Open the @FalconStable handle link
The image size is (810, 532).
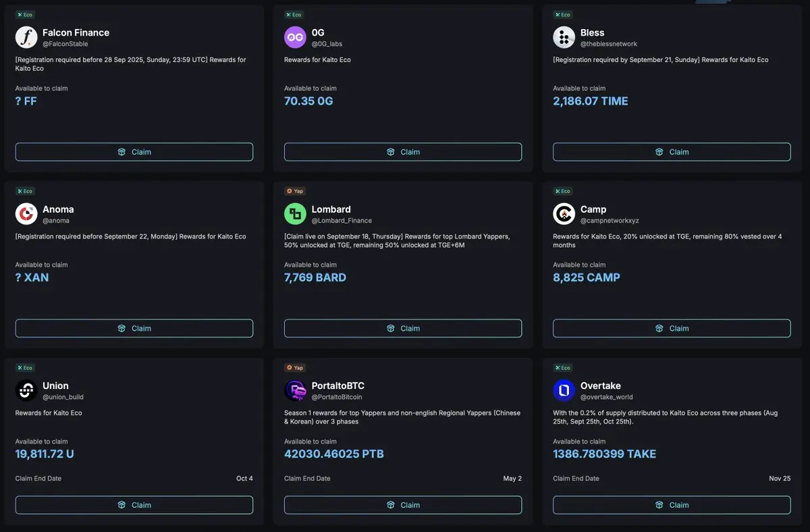click(65, 44)
